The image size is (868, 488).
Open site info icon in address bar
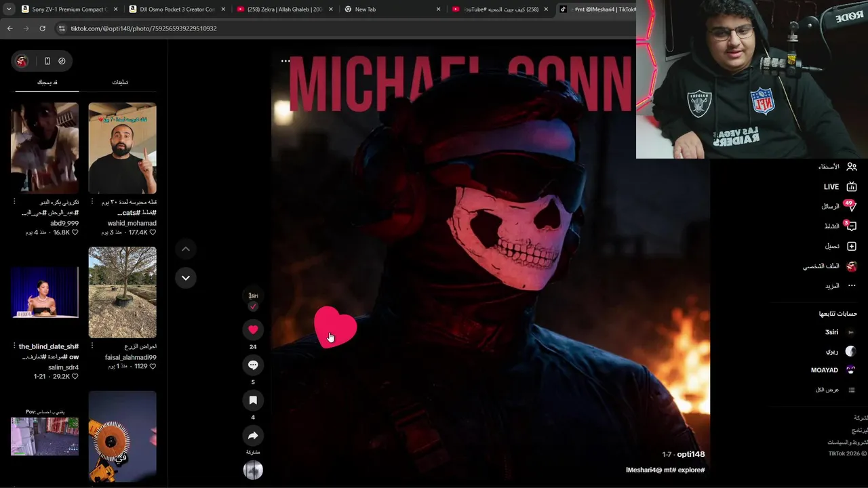coord(62,28)
